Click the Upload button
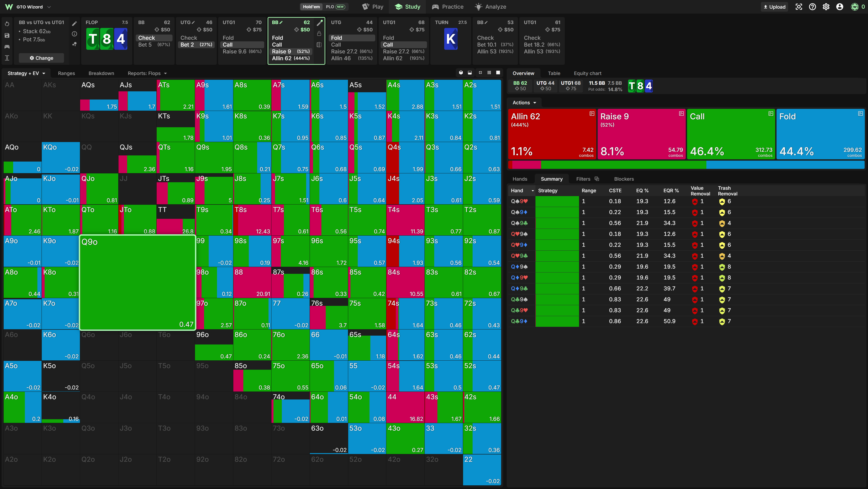 click(x=774, y=7)
